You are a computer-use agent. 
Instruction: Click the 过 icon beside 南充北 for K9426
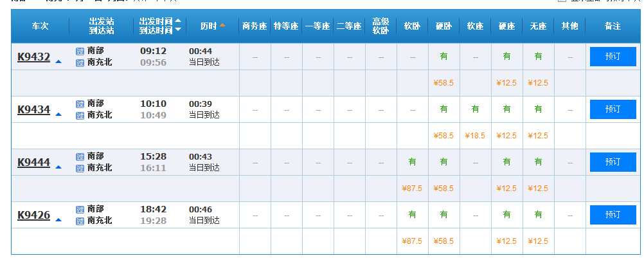80,221
